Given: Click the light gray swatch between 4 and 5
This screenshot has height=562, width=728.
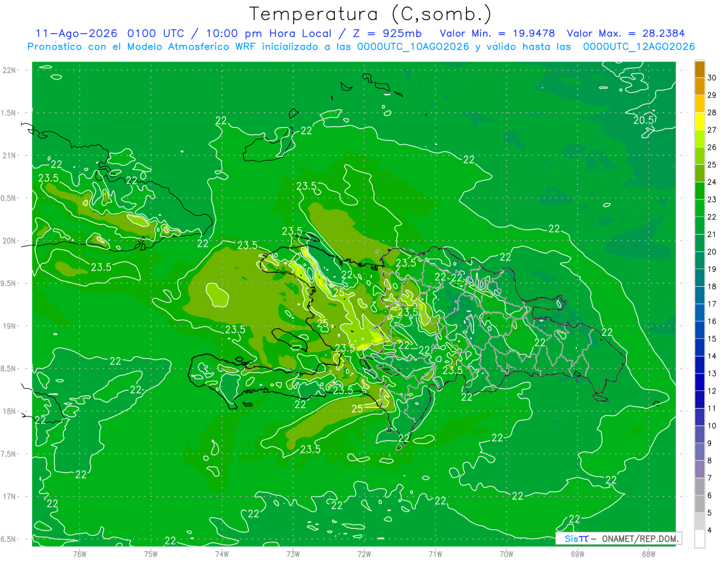Looking at the screenshot, I should [x=699, y=521].
